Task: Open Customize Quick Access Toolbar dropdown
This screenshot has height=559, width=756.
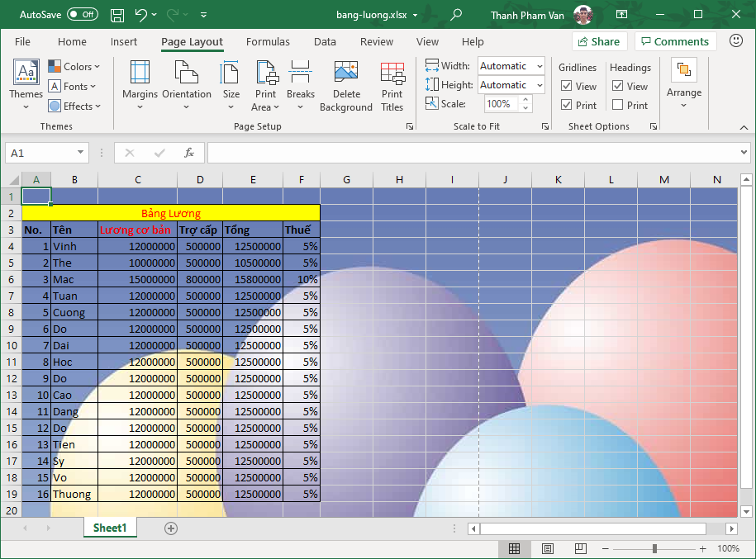Action: point(203,15)
